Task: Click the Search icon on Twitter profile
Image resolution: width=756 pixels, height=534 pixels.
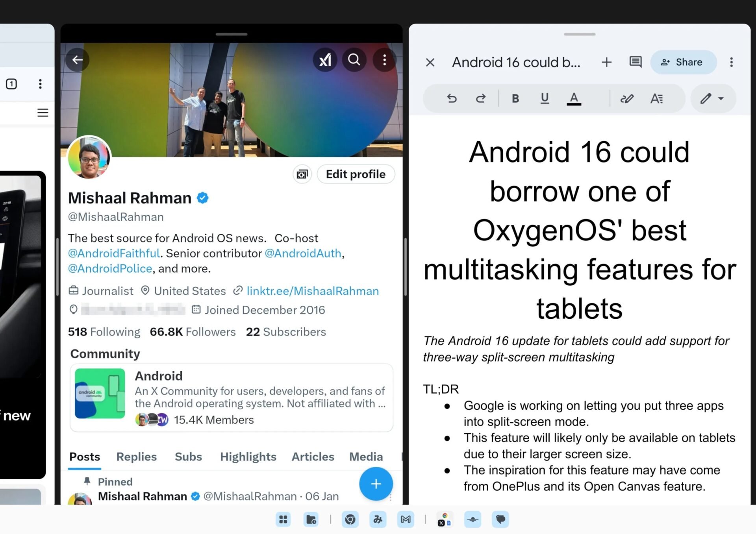Action: (354, 59)
